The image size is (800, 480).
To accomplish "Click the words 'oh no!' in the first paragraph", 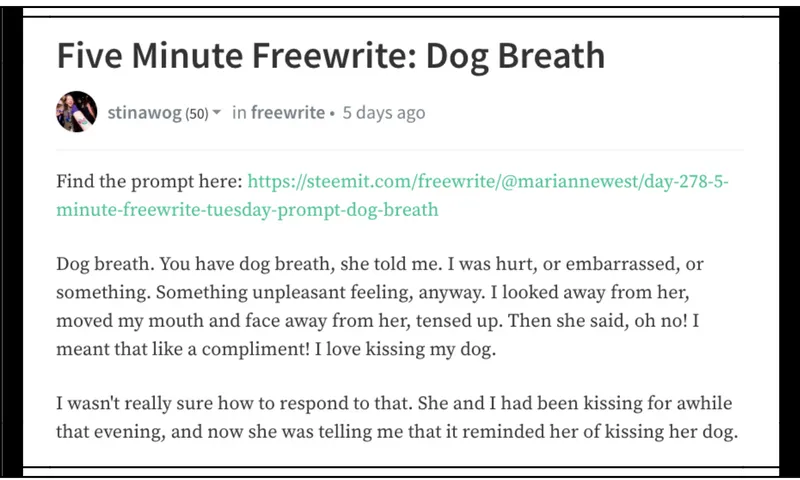I will tap(660, 321).
